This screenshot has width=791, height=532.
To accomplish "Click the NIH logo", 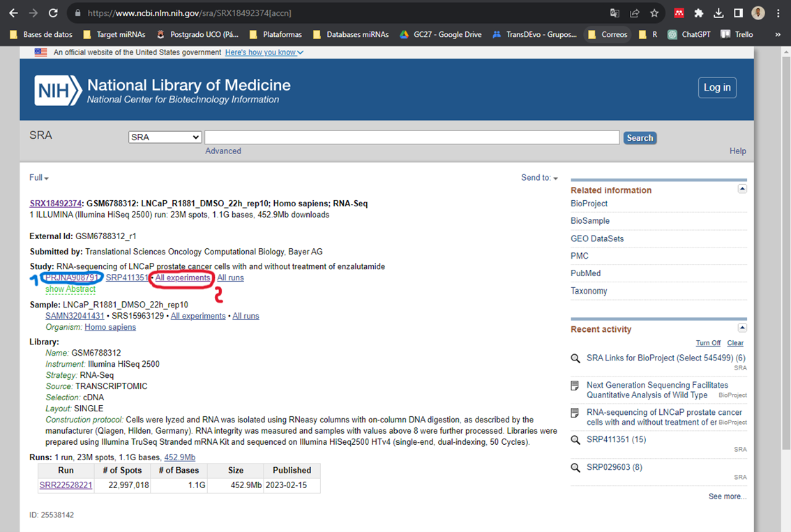I will click(x=58, y=91).
